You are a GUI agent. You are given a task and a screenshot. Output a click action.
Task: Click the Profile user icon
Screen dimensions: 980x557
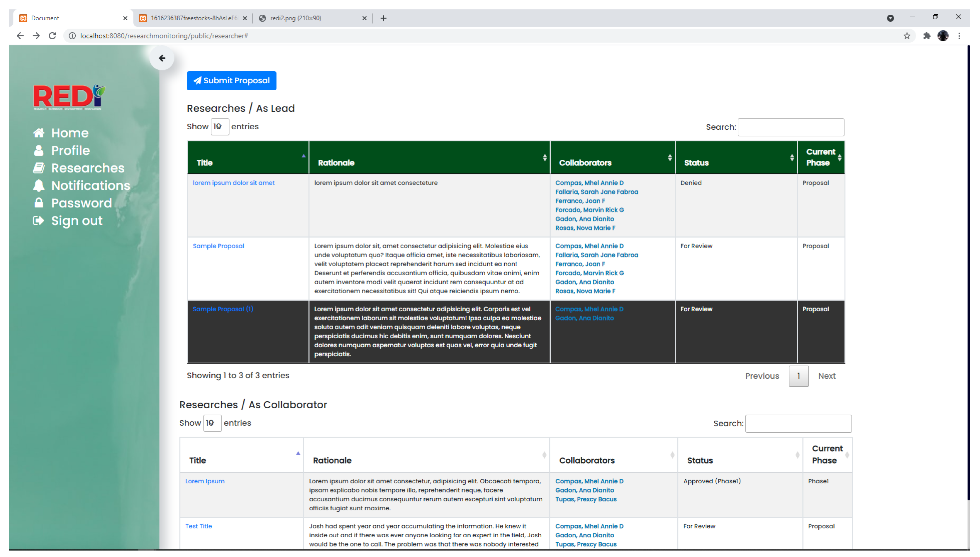coord(39,150)
